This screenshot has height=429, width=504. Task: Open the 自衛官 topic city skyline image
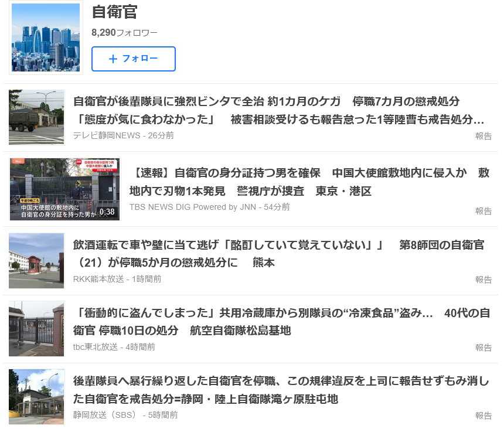46,38
